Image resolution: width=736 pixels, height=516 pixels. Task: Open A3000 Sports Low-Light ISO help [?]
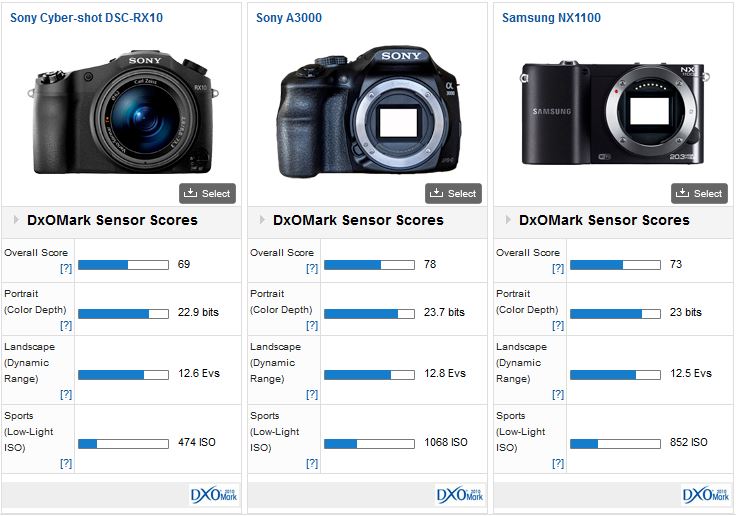(x=312, y=463)
